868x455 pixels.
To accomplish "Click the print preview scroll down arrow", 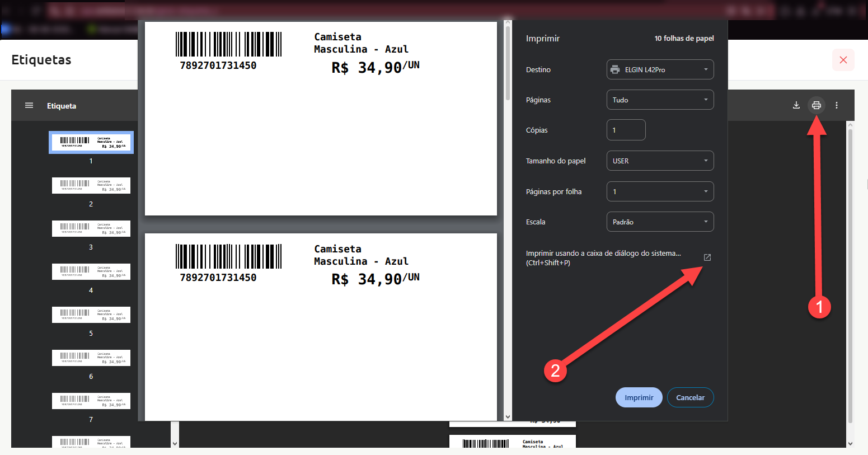I will tap(508, 416).
